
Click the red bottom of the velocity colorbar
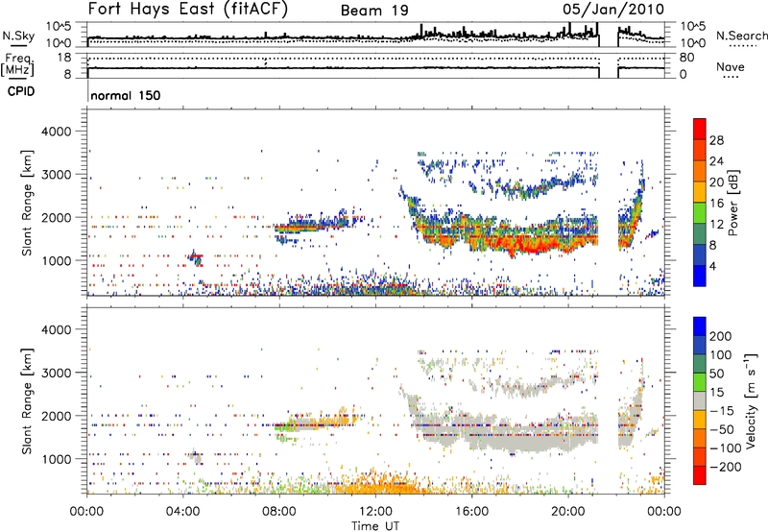click(x=700, y=475)
